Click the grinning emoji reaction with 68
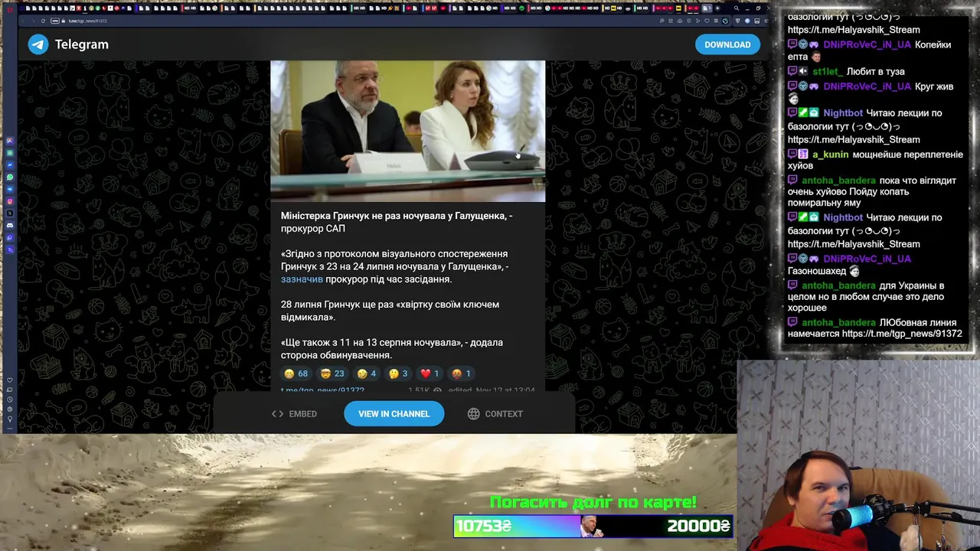Image resolution: width=980 pixels, height=551 pixels. coord(296,373)
